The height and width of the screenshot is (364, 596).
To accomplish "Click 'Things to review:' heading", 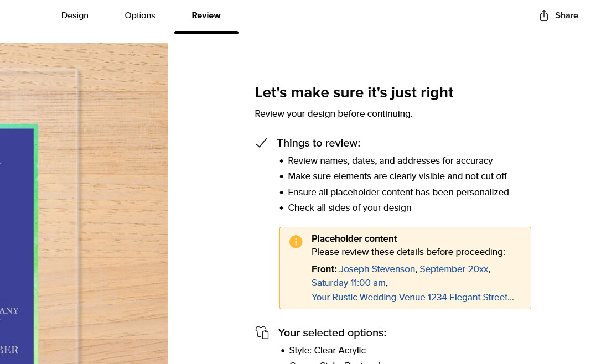I will click(x=319, y=143).
